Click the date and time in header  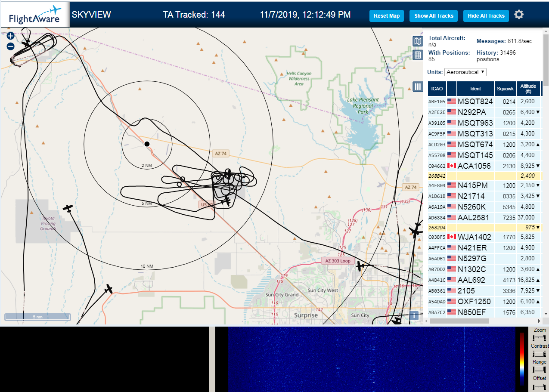pos(305,15)
